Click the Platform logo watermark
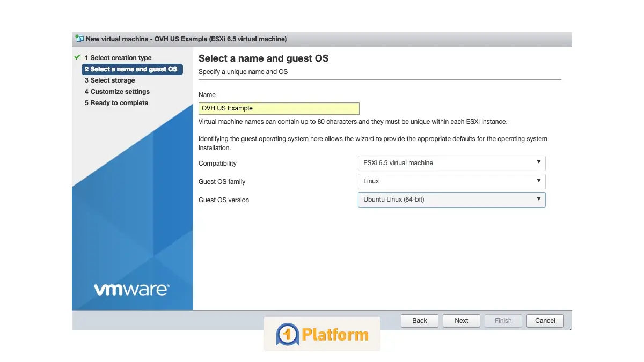The height and width of the screenshot is (362, 644). [321, 334]
